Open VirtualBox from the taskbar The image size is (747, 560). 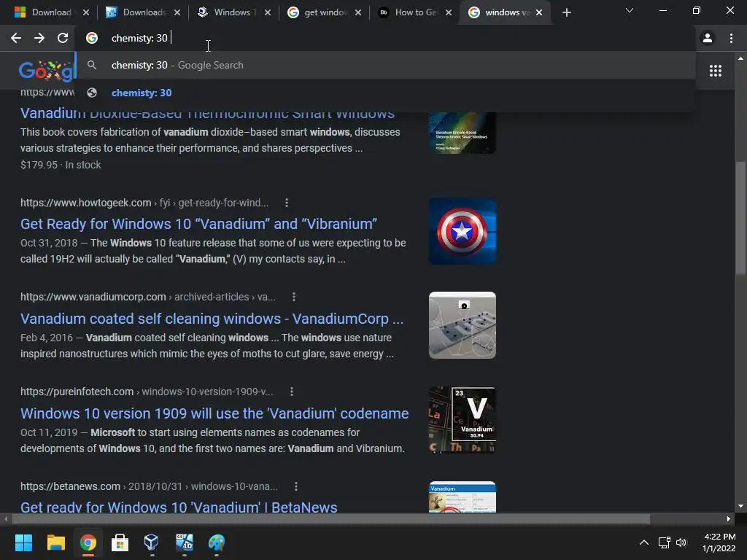pos(152,542)
